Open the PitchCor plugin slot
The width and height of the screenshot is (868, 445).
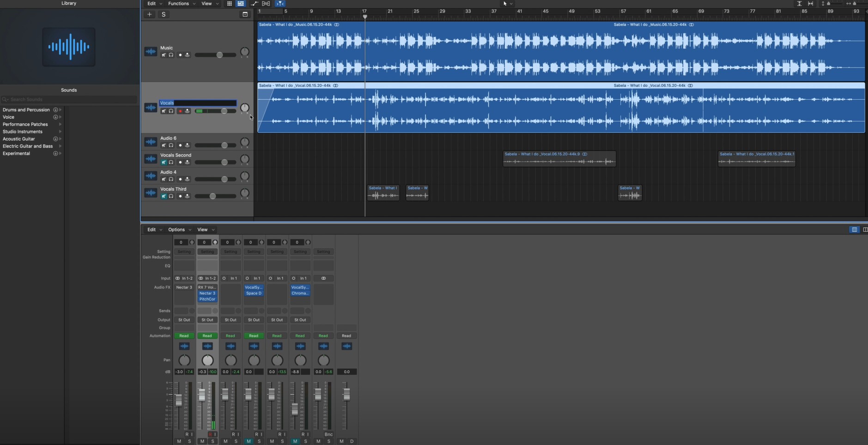click(x=207, y=299)
